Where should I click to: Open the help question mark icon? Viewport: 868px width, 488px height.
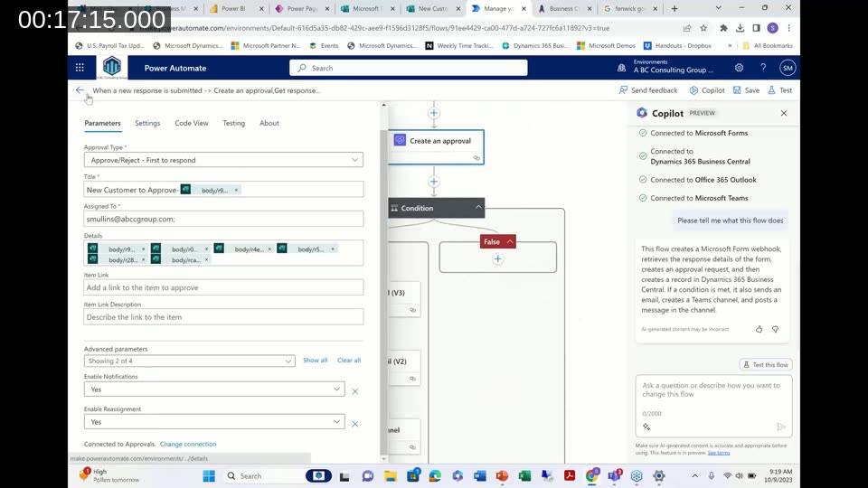click(763, 68)
